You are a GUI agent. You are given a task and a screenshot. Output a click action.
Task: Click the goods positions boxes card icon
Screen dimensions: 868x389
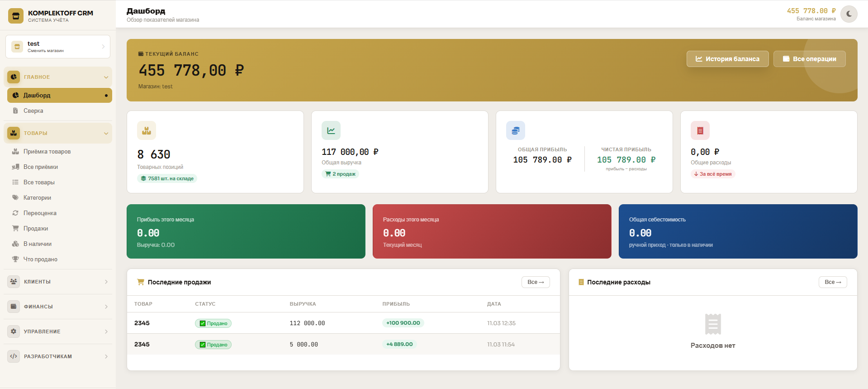point(147,130)
